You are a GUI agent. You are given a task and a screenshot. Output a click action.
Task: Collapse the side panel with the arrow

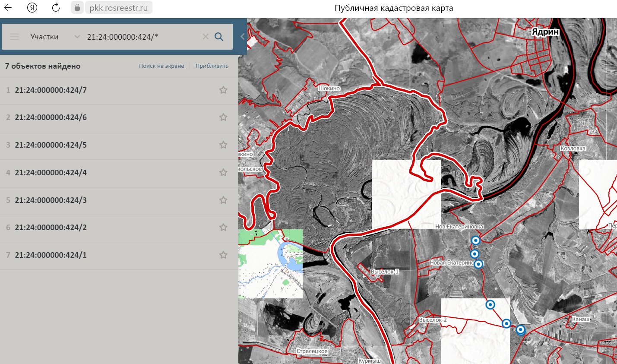[x=242, y=37]
